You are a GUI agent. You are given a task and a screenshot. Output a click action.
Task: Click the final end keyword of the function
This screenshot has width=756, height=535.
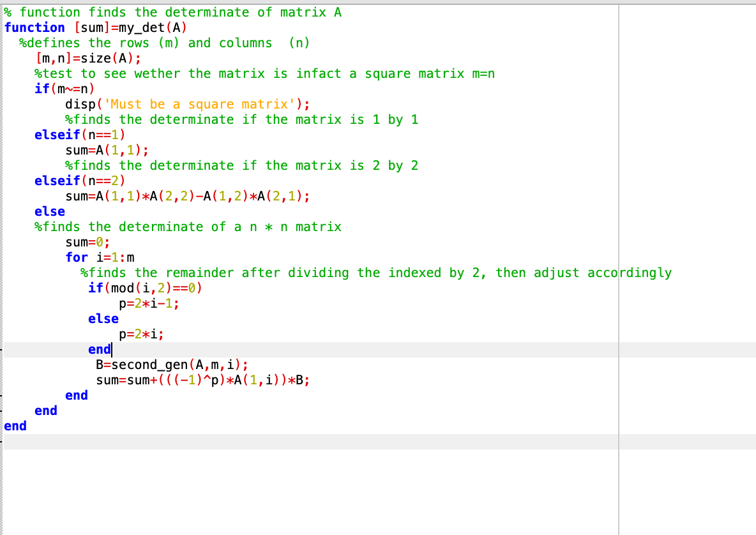[15, 426]
